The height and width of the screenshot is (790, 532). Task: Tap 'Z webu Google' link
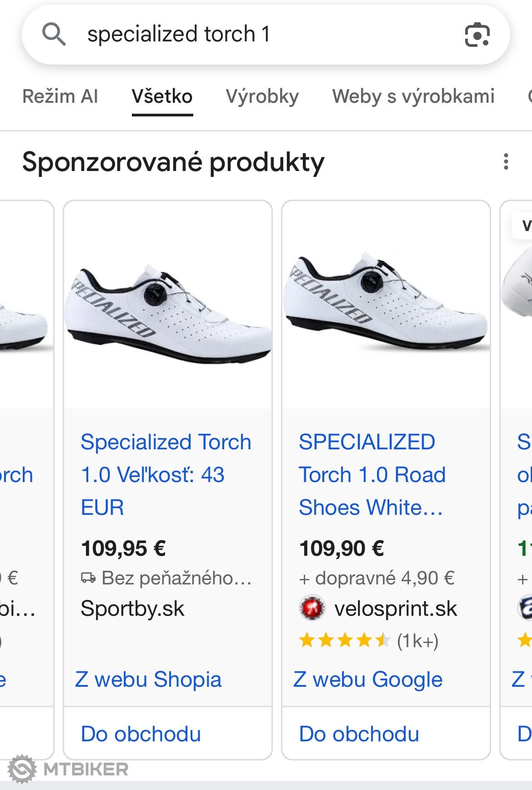coord(368,679)
